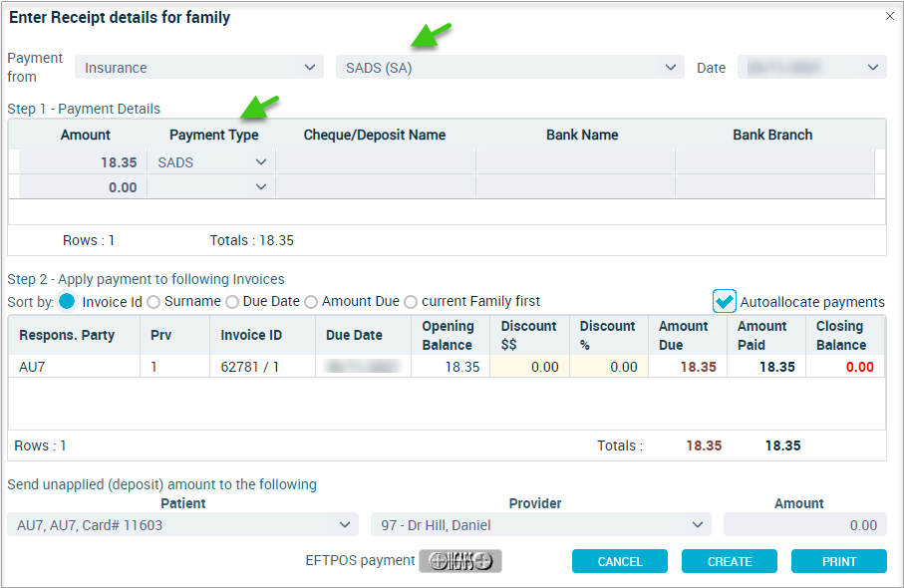Click Bank Branch field in SADS row

(774, 162)
